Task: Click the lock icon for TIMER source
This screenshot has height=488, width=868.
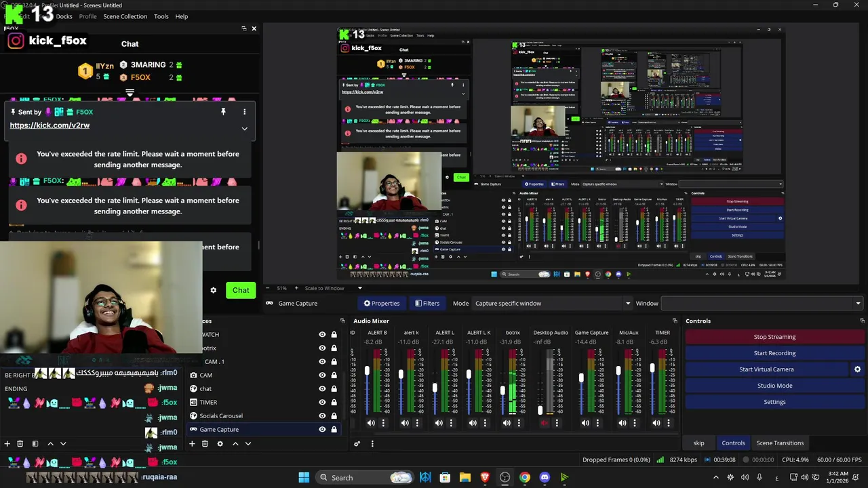Action: click(x=334, y=403)
